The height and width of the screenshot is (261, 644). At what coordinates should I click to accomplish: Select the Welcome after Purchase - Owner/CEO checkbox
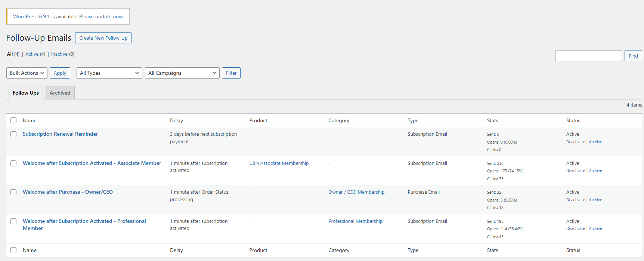[13, 192]
